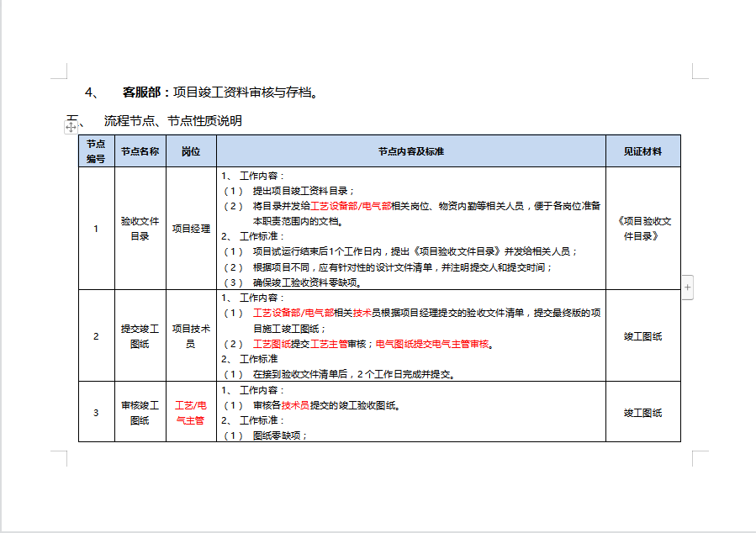Click the red text '工艺设备部/电气部' in row 1
The width and height of the screenshot is (756, 533).
point(351,206)
